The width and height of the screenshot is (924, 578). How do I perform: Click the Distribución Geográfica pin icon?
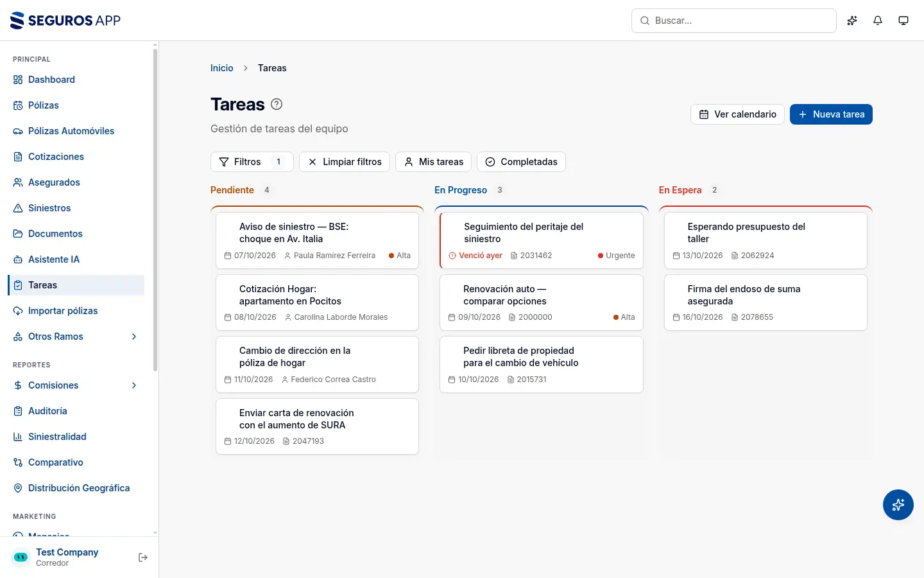point(18,488)
